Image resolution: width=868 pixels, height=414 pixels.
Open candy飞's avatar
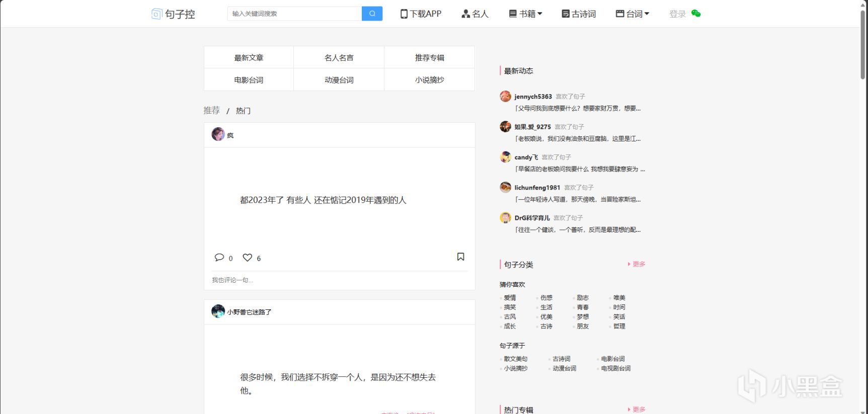[x=505, y=157]
